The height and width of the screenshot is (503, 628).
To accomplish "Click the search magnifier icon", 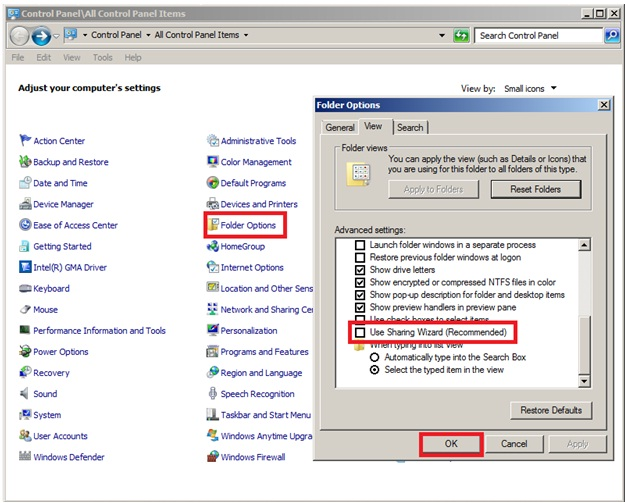I will [x=612, y=36].
